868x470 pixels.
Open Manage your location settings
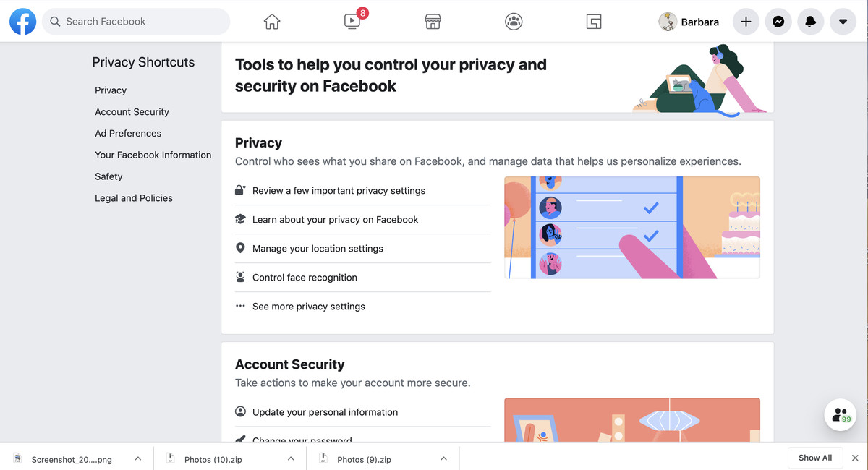[317, 248]
